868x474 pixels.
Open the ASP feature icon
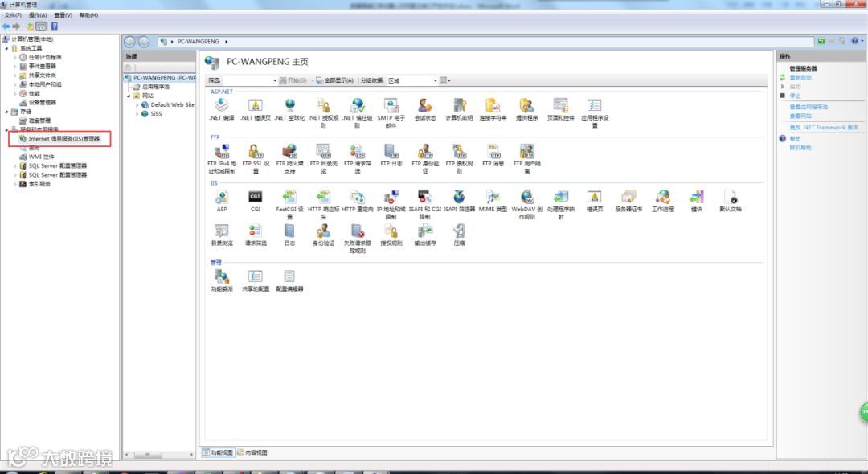point(222,197)
